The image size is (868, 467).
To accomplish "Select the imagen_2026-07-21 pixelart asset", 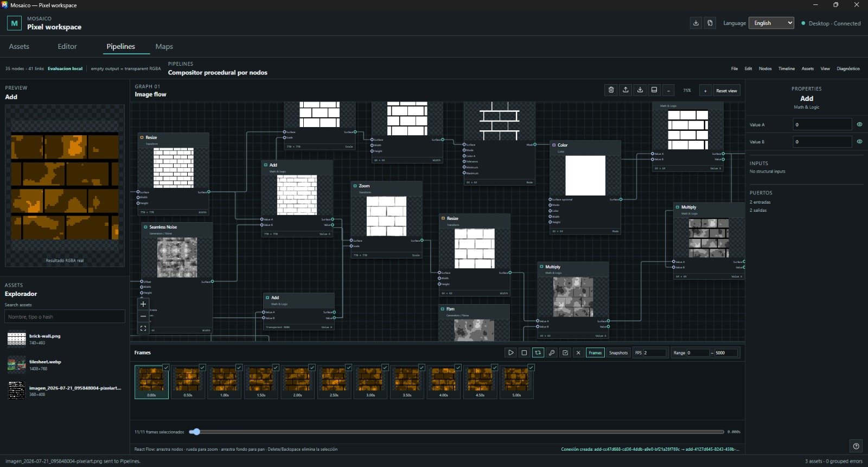I will [65, 390].
